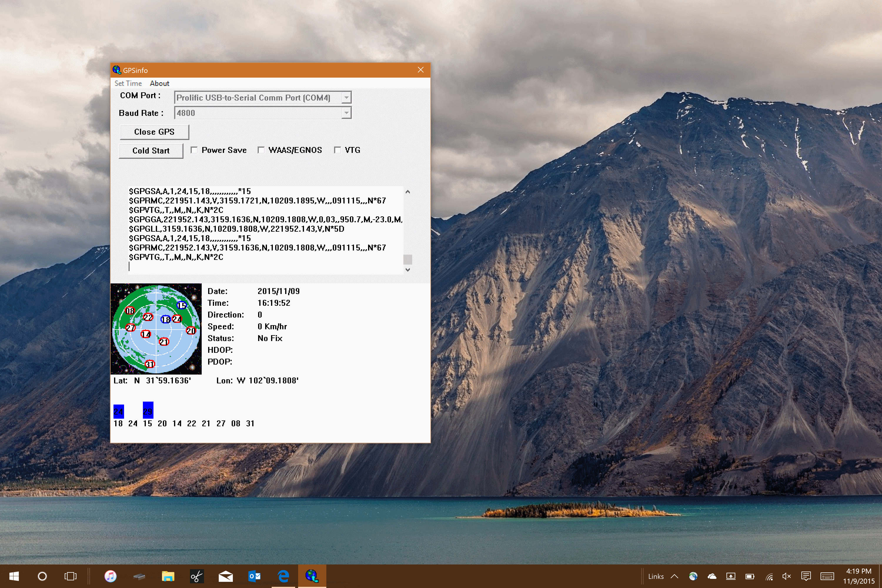Close the GPSinfo window
Viewport: 882px width, 588px height.
tap(421, 70)
